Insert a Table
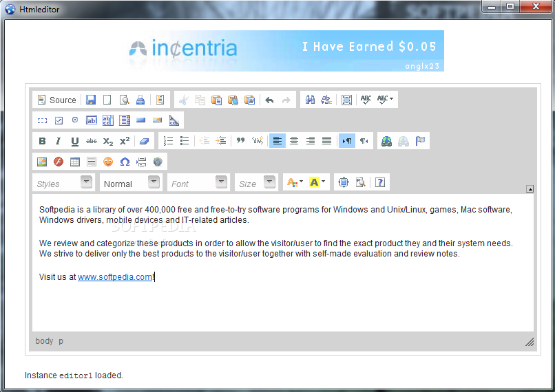 75,162
